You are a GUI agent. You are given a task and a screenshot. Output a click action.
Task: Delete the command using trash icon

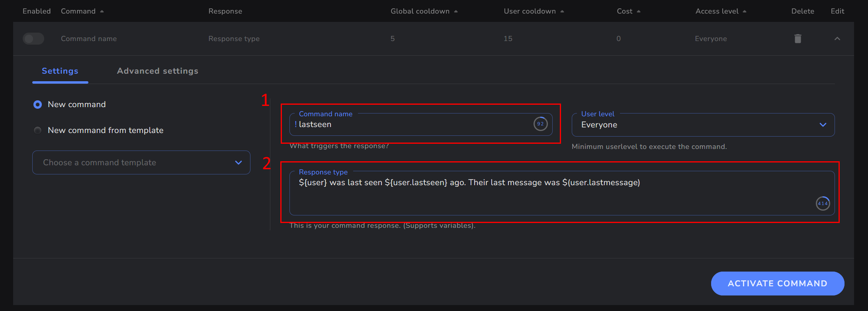(x=798, y=39)
